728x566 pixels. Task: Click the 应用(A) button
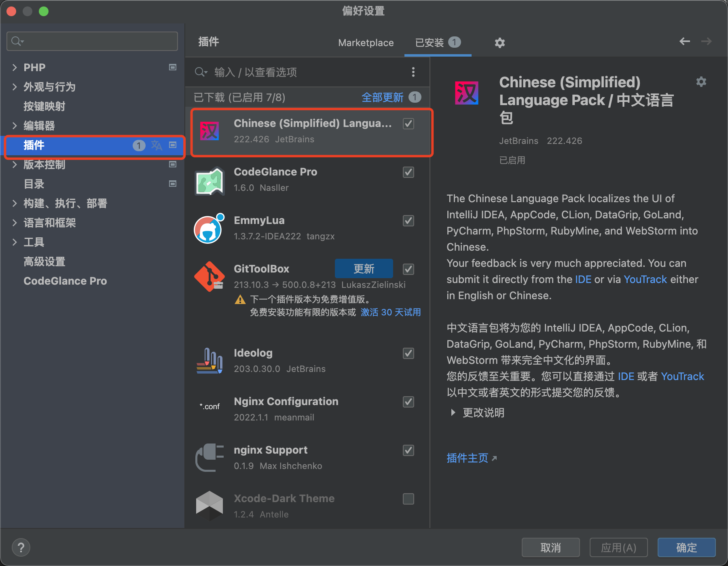[x=619, y=547]
